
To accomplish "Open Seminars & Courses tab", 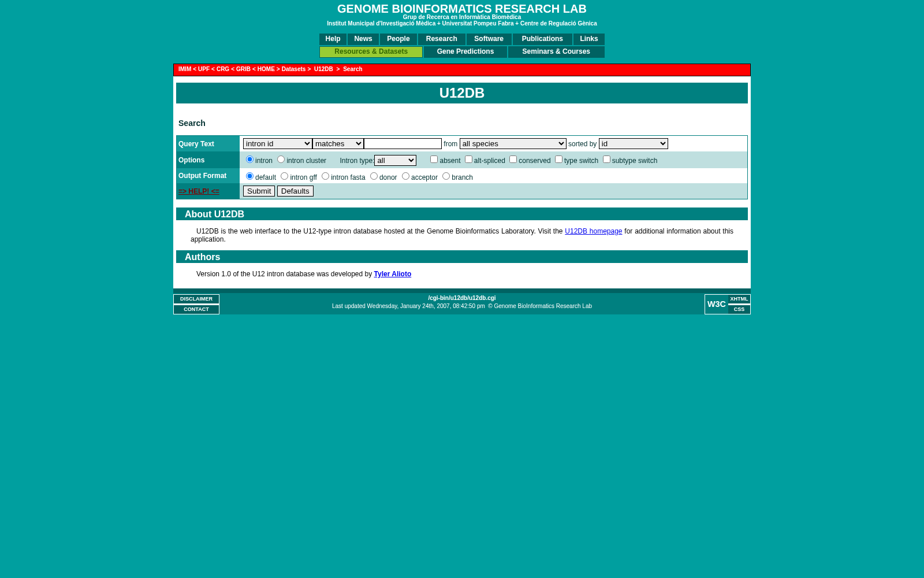I will pyautogui.click(x=556, y=52).
